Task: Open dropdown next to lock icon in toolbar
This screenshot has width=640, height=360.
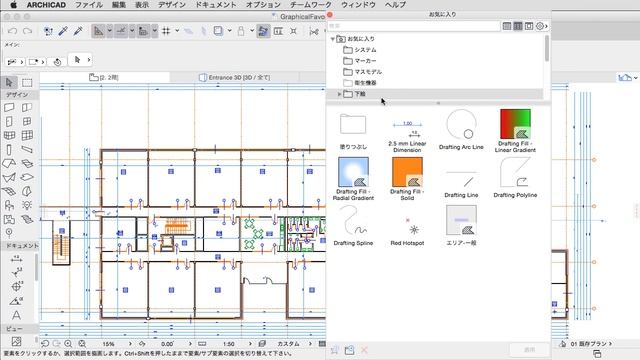Action: pyautogui.click(x=252, y=31)
